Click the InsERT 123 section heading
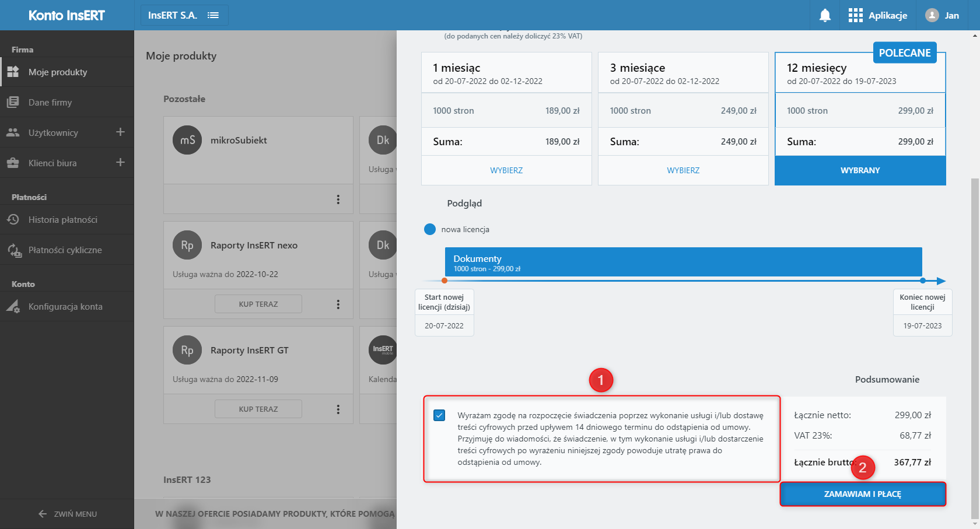 click(187, 480)
